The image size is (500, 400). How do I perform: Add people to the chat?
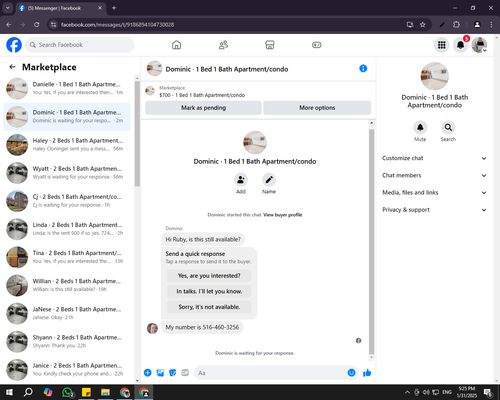tap(241, 180)
